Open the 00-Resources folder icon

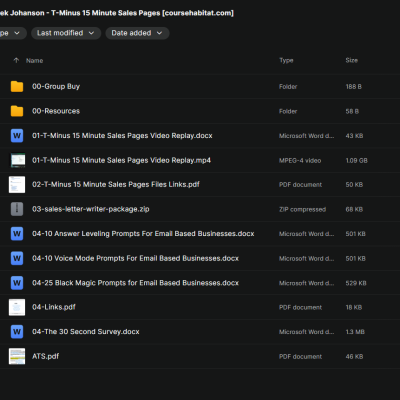coord(17,111)
